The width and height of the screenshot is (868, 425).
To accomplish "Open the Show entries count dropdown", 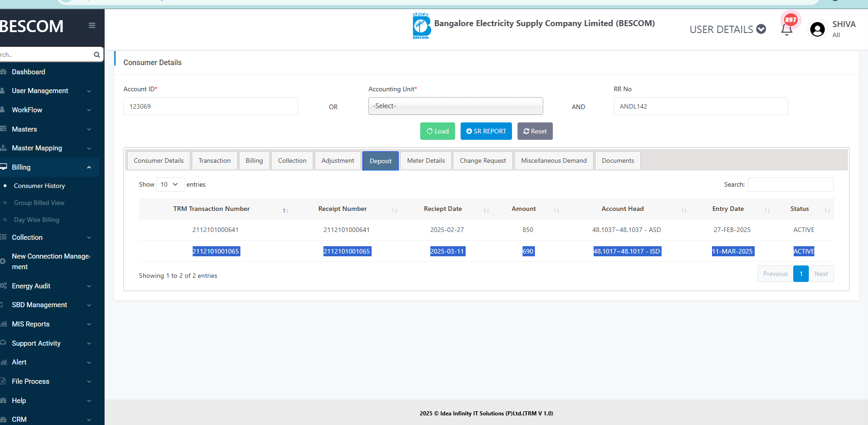I will pos(170,184).
